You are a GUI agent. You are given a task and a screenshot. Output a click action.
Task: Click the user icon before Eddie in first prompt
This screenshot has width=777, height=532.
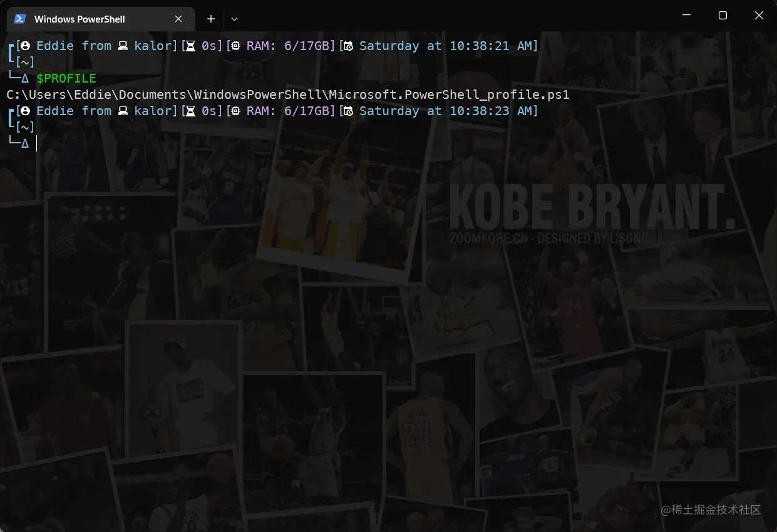coord(26,46)
